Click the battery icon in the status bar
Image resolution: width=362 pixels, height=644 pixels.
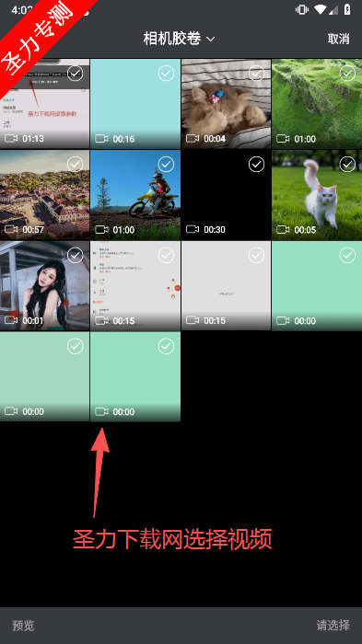pyautogui.click(x=347, y=10)
